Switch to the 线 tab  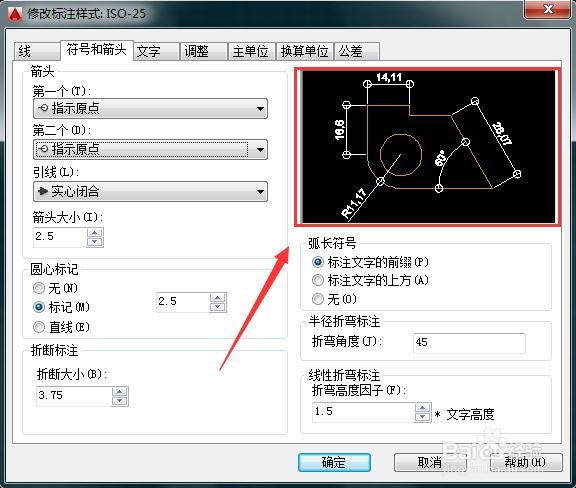37,51
